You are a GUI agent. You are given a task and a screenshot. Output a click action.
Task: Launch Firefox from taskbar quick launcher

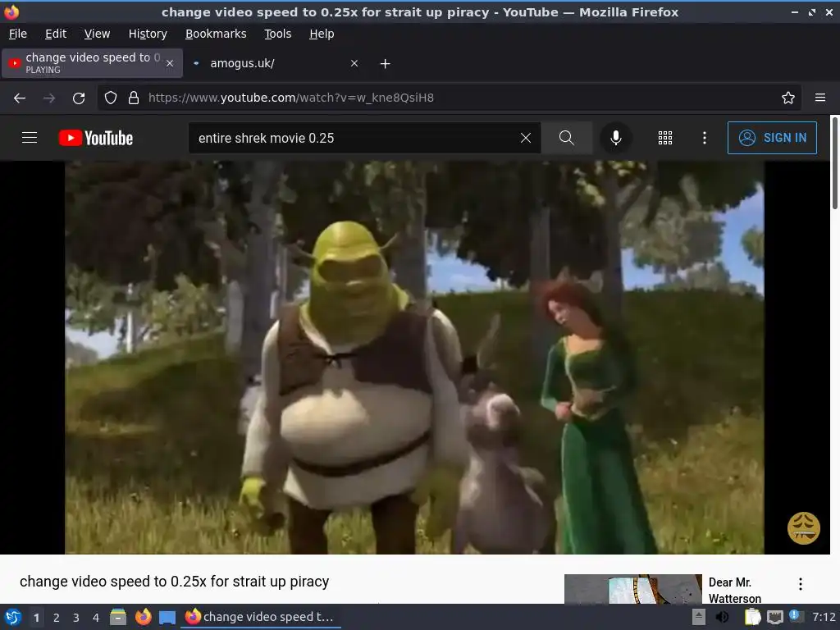143,617
